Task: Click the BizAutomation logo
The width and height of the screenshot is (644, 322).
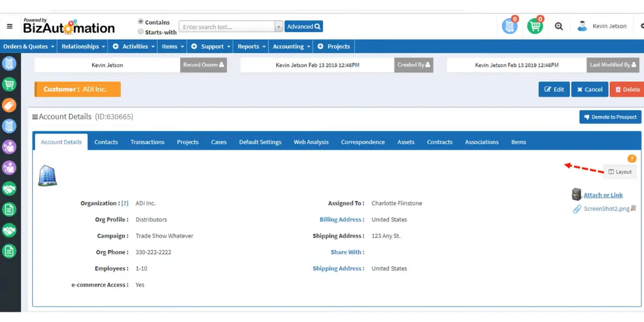Action: pos(69,26)
